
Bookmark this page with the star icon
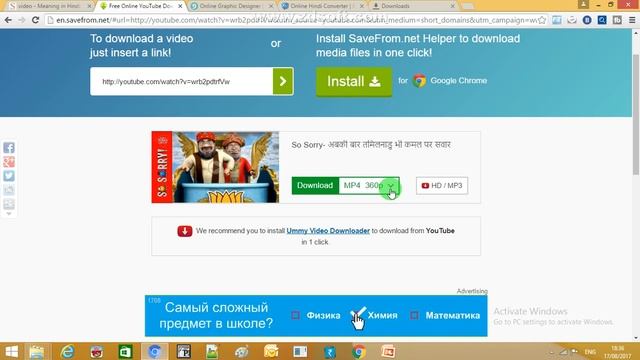542,20
